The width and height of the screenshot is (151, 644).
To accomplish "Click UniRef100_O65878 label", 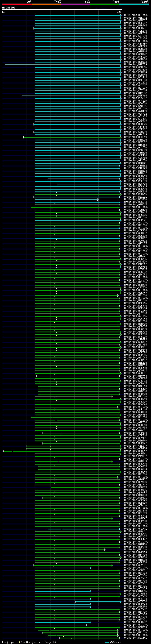I will (135, 602).
